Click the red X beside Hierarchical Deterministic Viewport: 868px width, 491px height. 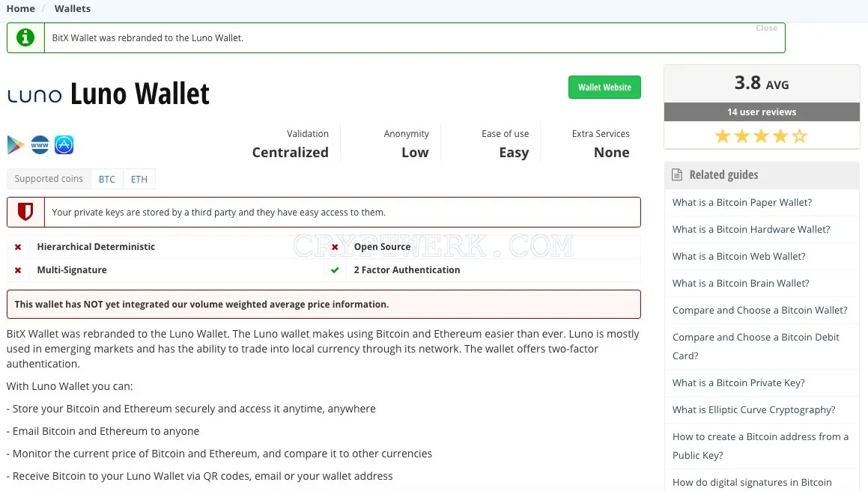pyautogui.click(x=18, y=247)
